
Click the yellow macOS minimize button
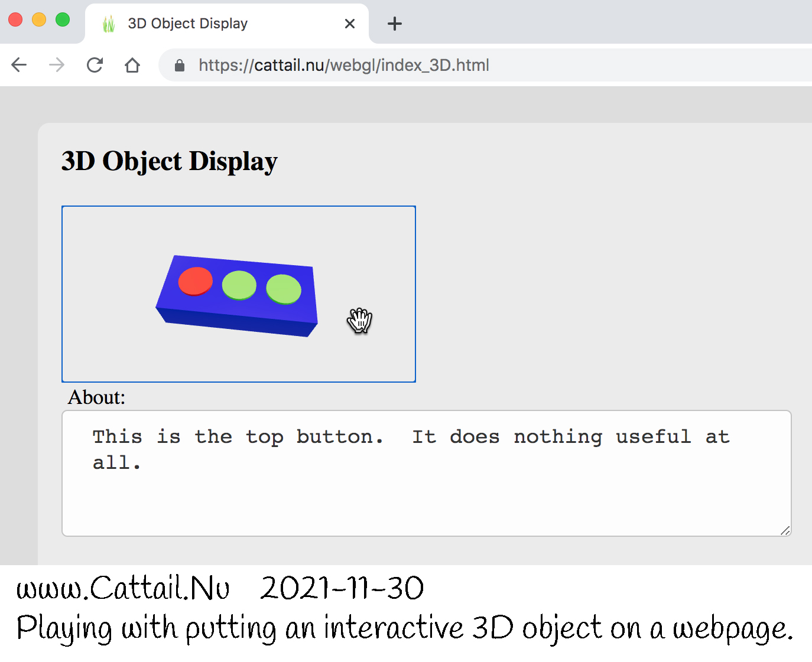coord(39,19)
